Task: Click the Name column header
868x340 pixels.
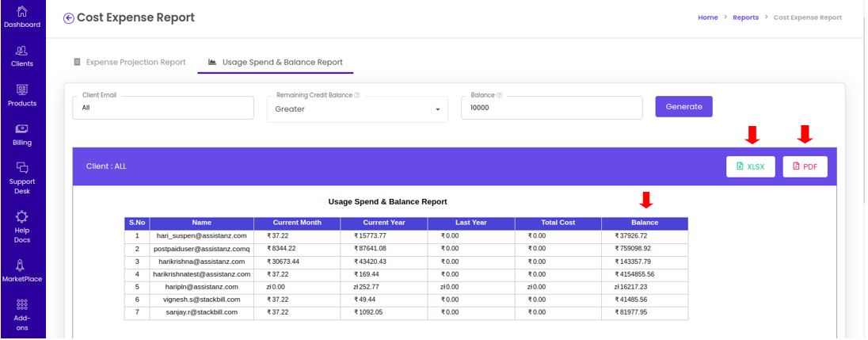Action: pyautogui.click(x=201, y=223)
